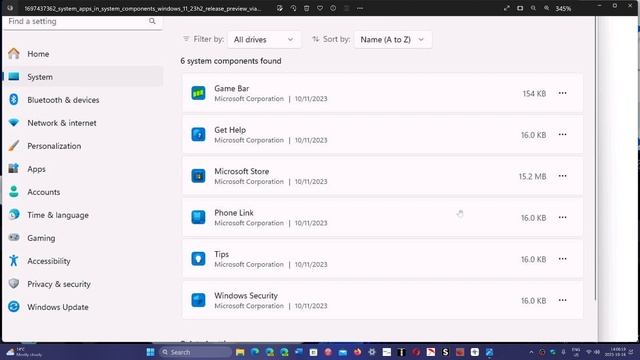Click the Phone Link name text
Viewport: 640px width, 360px height.
[x=234, y=213]
